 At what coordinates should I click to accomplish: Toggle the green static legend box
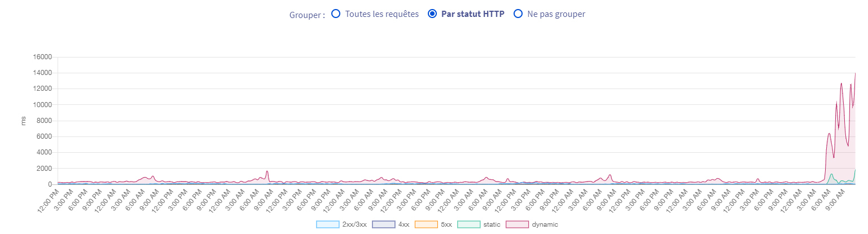468,224
